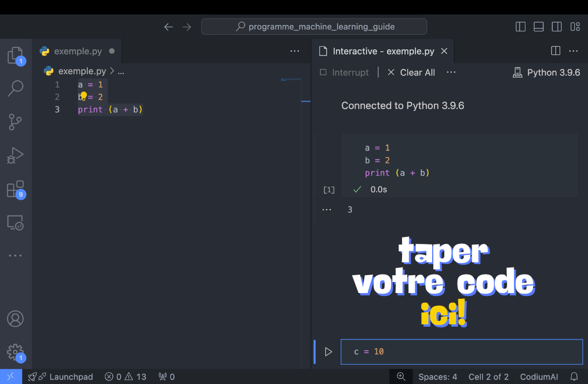Switch to the exemple.py tab
Viewport: 588px width, 384px height.
point(78,50)
